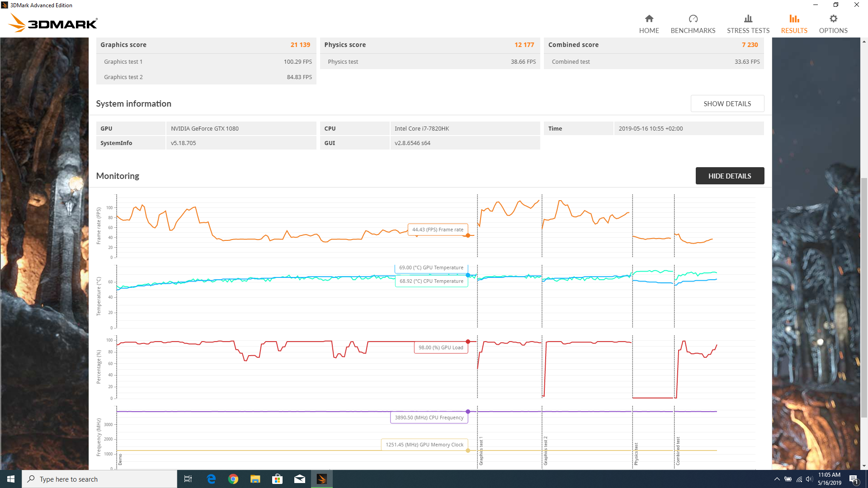The height and width of the screenshot is (488, 868).
Task: Click the STRESS TESTS tab label
Action: (748, 31)
